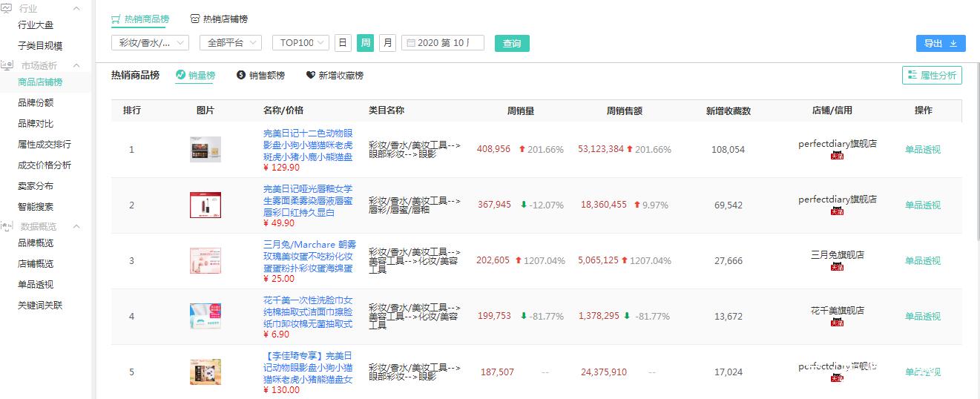
Task: Open 花千美一次性洗脸巾 product link
Action: [308, 311]
